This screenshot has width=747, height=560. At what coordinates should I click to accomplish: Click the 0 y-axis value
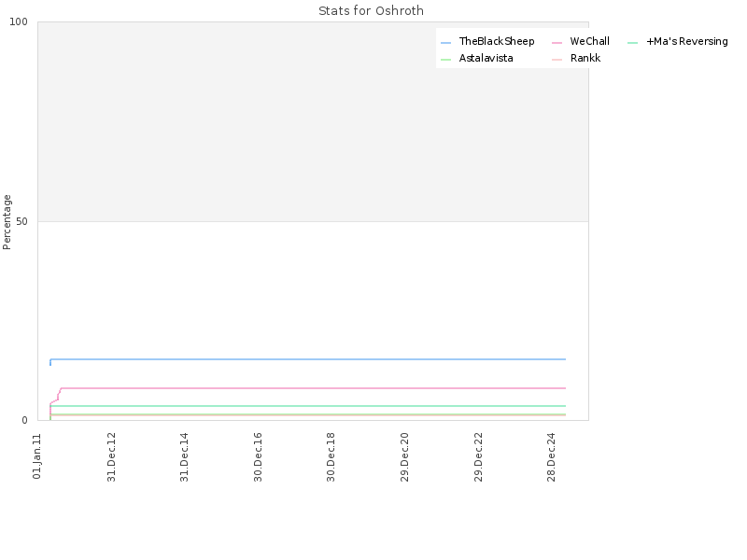pos(25,421)
